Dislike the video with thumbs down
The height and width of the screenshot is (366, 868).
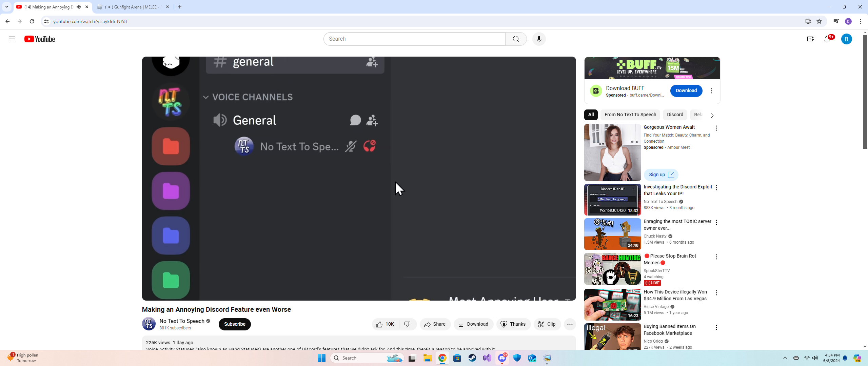point(408,324)
